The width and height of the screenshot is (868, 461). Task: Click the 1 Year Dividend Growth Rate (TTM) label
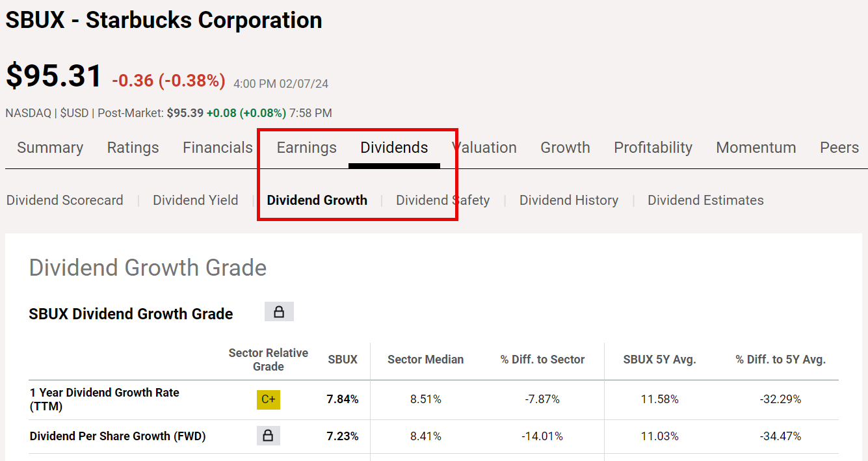click(x=104, y=399)
